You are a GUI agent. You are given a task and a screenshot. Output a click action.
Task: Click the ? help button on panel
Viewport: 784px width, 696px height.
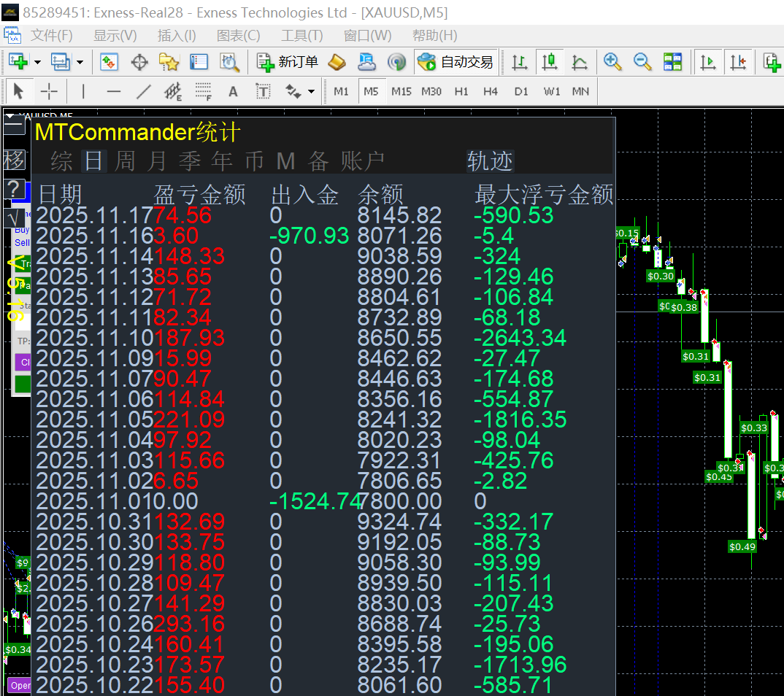click(14, 189)
